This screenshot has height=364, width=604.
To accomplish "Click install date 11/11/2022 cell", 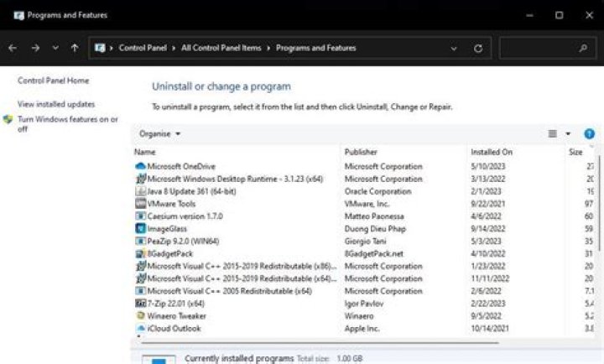I will click(490, 278).
